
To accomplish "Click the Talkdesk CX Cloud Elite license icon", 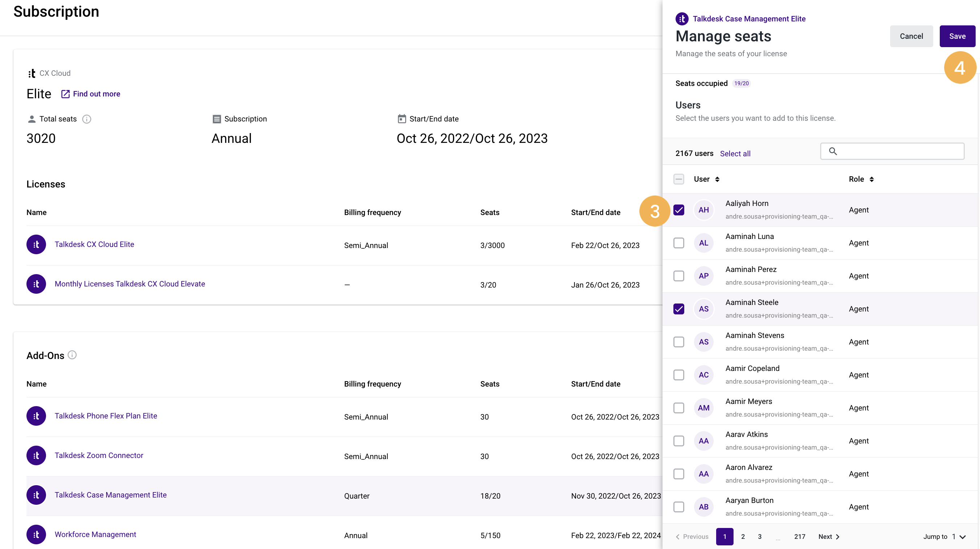I will 36,244.
